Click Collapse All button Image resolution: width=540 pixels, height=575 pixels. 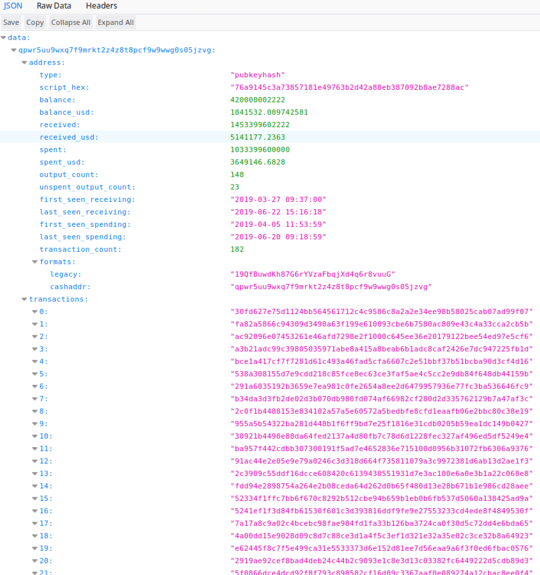[71, 22]
